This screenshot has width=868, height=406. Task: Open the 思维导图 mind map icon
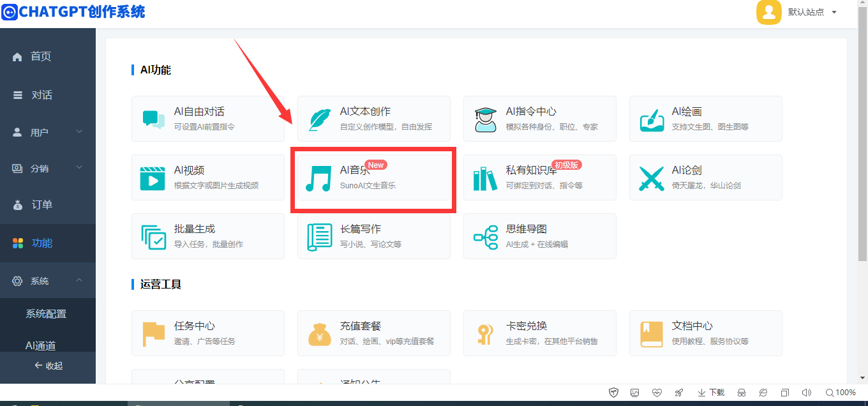[486, 237]
